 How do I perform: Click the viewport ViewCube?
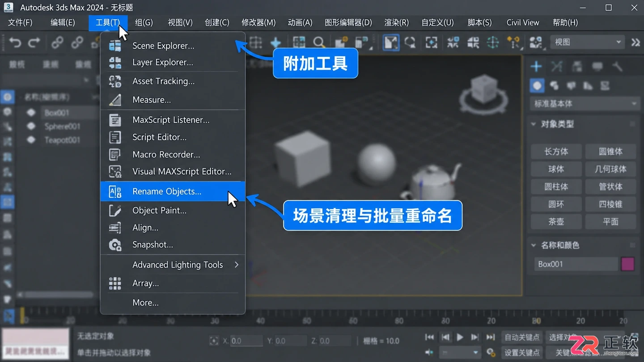pos(484,94)
